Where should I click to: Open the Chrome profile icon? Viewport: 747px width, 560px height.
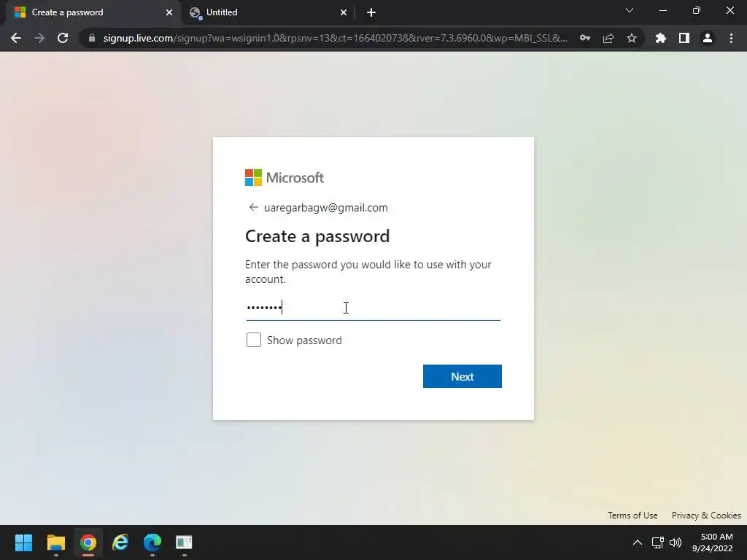pos(708,38)
